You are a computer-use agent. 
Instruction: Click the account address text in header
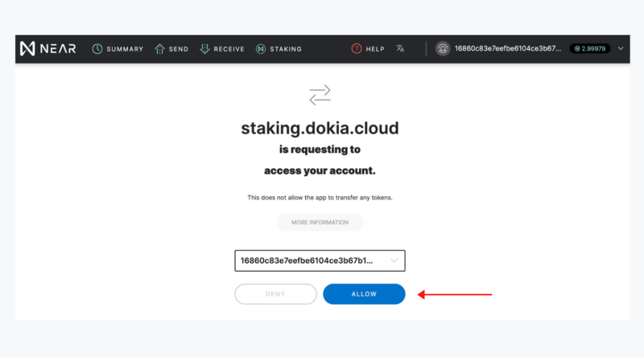(x=508, y=48)
